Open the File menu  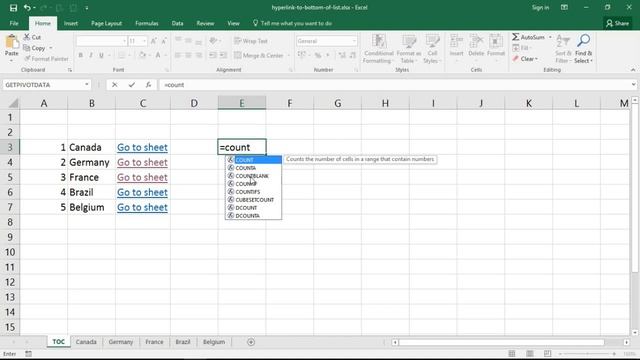click(14, 23)
